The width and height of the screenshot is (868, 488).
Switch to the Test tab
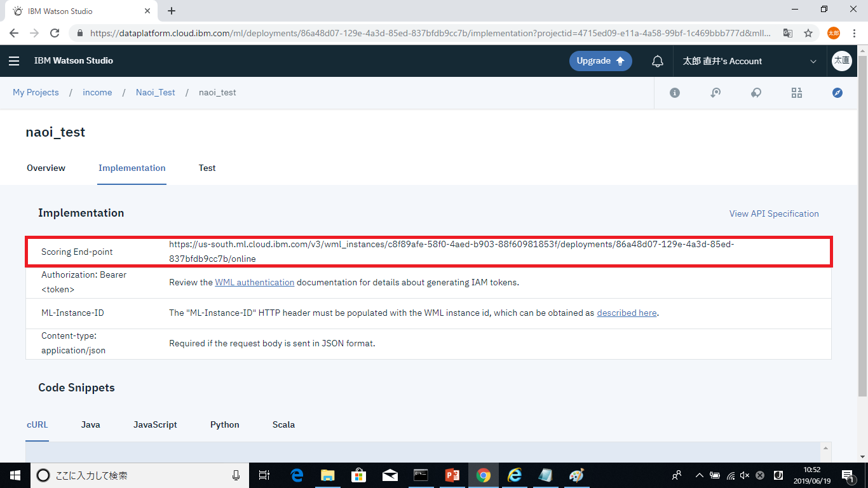[207, 168]
